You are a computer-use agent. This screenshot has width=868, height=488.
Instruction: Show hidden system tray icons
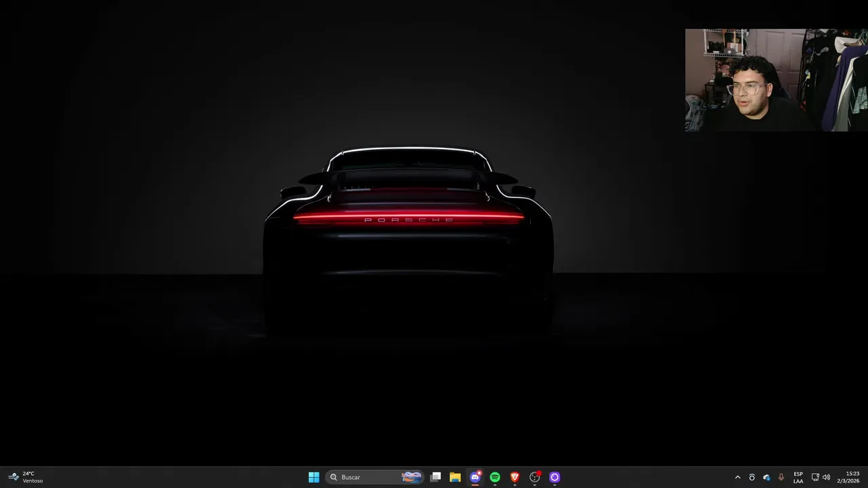point(738,477)
